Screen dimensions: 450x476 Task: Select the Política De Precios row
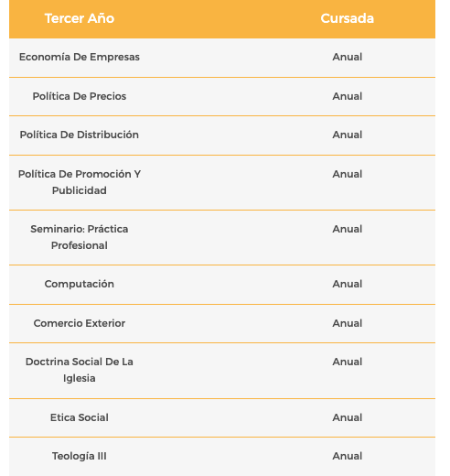tap(222, 96)
